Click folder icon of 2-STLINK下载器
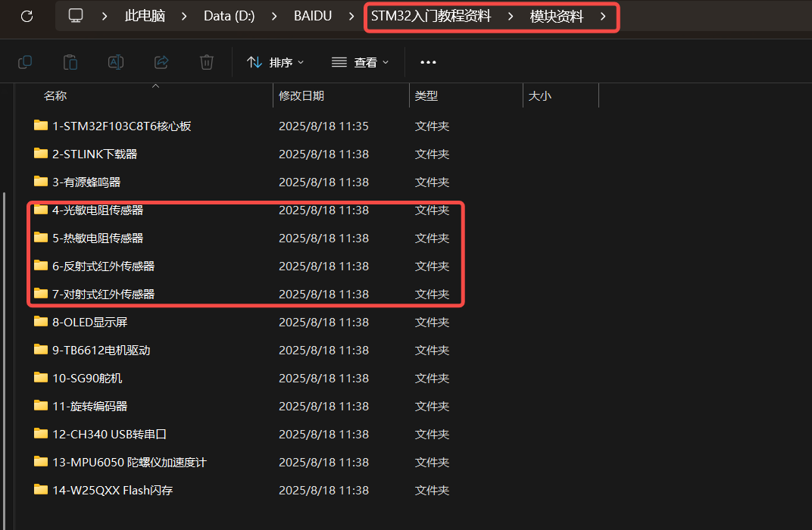Viewport: 812px width, 530px height. tap(41, 153)
